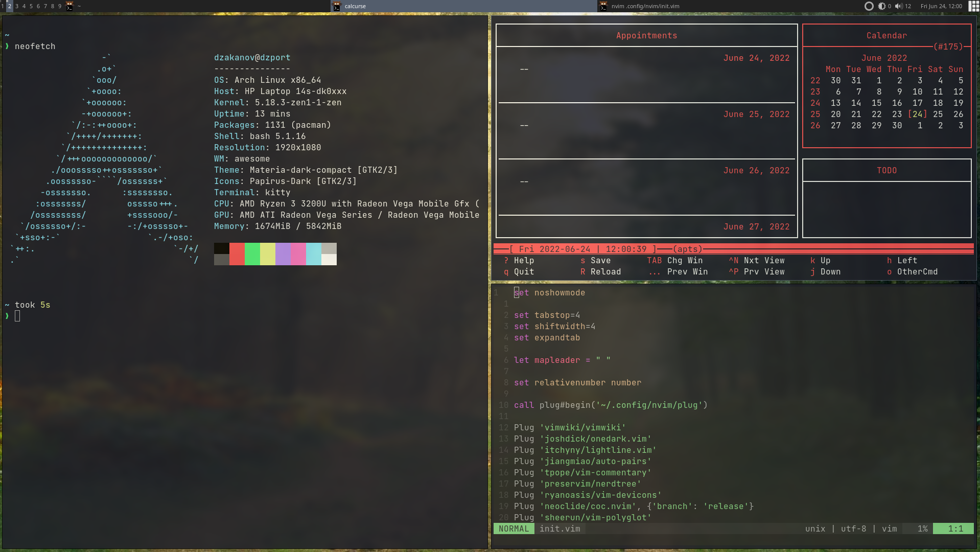Click the terminal icon on the calcurse taskbar entry
This screenshot has width=980, height=552.
tap(336, 6)
